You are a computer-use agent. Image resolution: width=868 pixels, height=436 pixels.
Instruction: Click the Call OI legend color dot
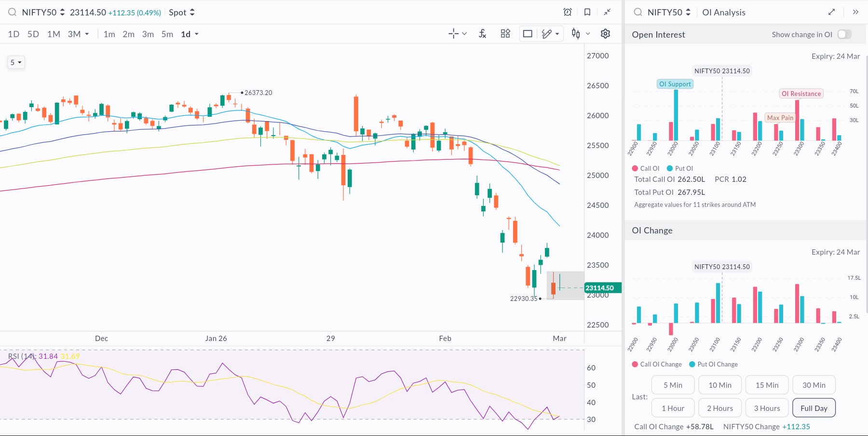635,168
